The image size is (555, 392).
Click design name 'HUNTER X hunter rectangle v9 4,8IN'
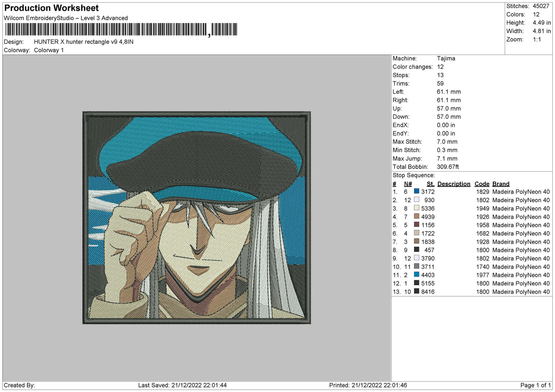click(84, 42)
